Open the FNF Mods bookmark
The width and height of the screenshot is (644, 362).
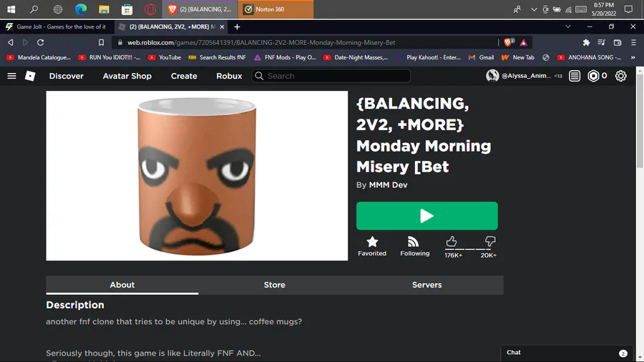pos(285,57)
